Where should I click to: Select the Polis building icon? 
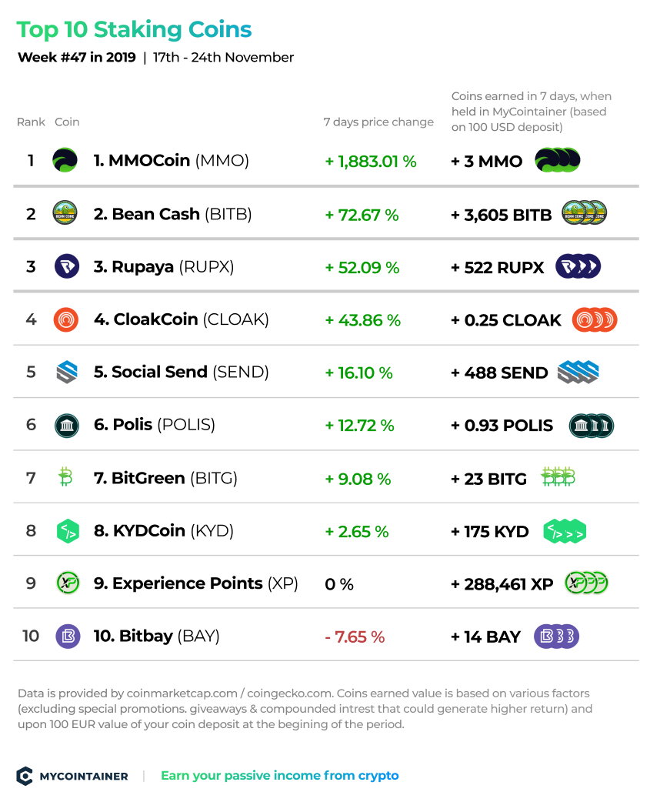pyautogui.click(x=67, y=426)
